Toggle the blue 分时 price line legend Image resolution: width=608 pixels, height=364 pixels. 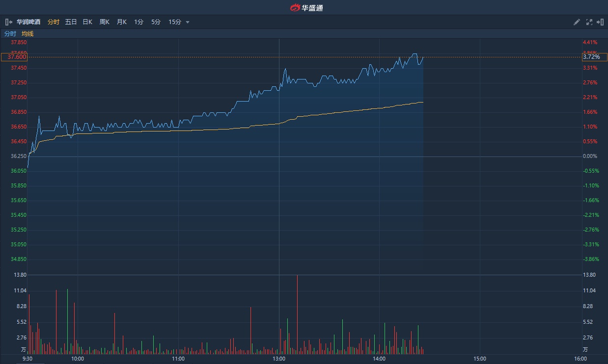10,34
